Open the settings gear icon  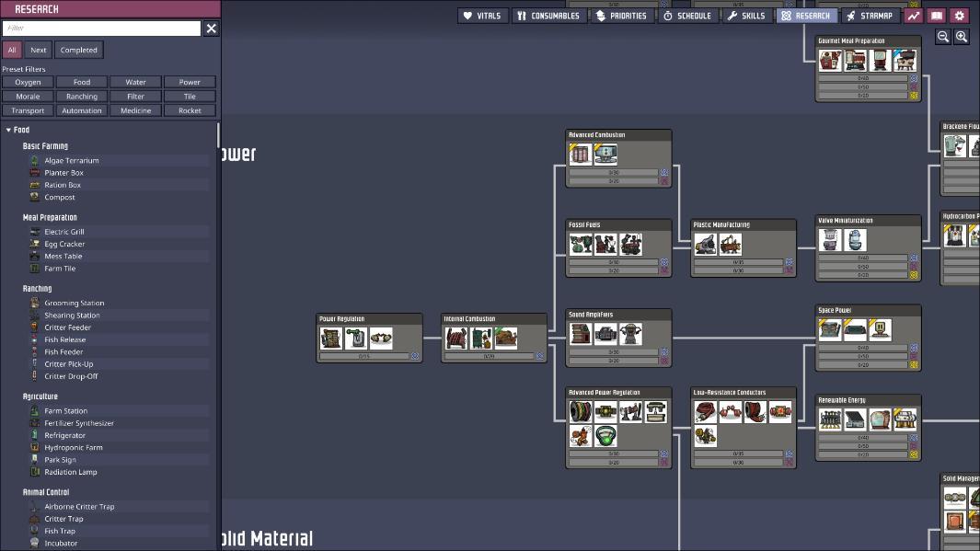pos(960,16)
